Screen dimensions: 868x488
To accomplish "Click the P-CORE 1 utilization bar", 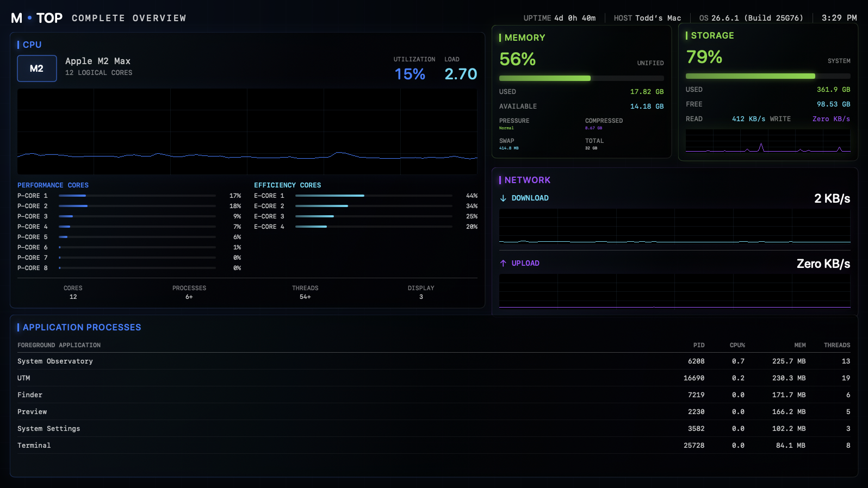I will (x=137, y=196).
